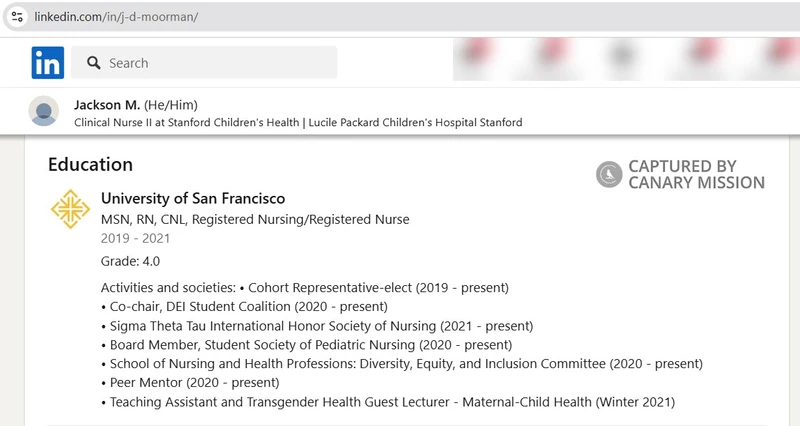The image size is (800, 426).
Task: Click the Clinical Nurse II headline text
Action: [x=298, y=122]
